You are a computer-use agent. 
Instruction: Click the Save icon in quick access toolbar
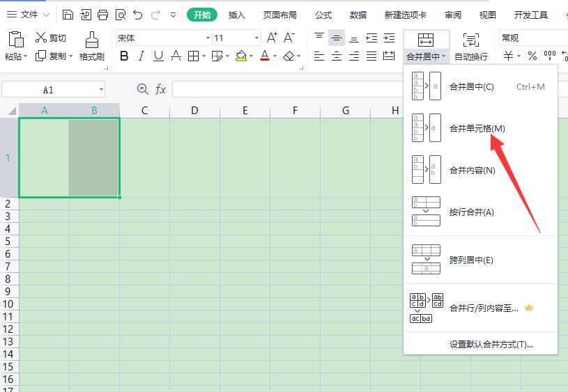[68, 15]
